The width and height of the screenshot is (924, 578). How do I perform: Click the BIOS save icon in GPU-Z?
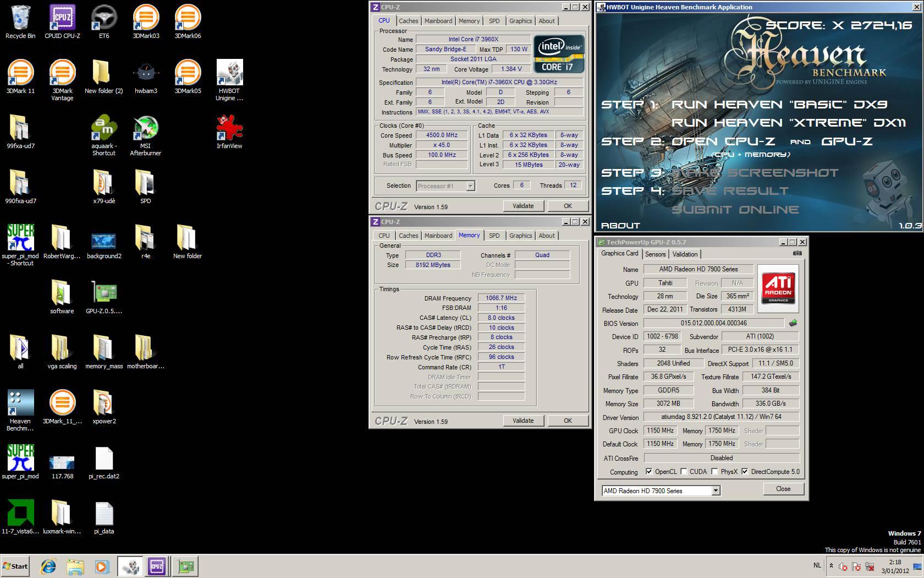(793, 323)
